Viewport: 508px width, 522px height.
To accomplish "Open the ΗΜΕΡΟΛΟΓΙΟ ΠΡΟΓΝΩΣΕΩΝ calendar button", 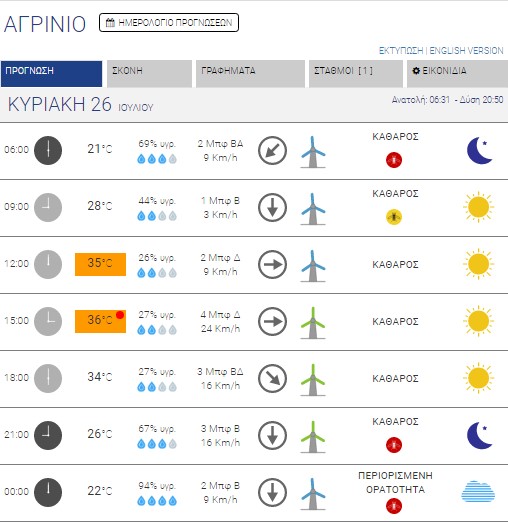I will (x=169, y=23).
